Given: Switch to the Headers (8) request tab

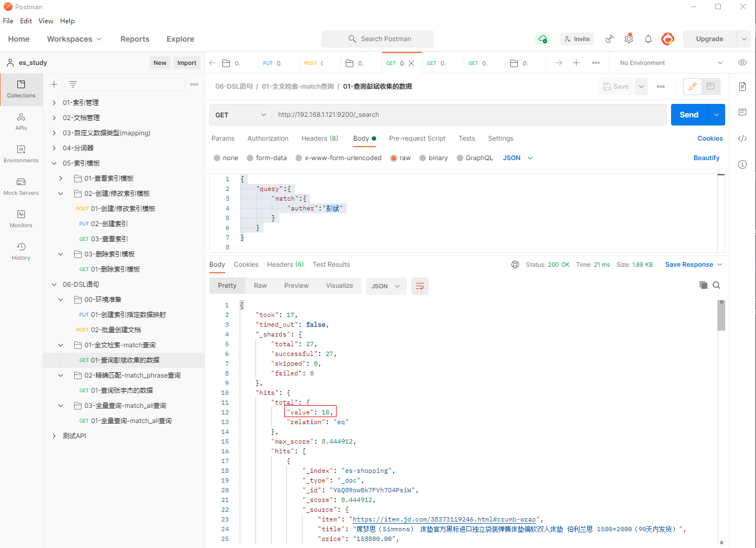Looking at the screenshot, I should tap(319, 138).
